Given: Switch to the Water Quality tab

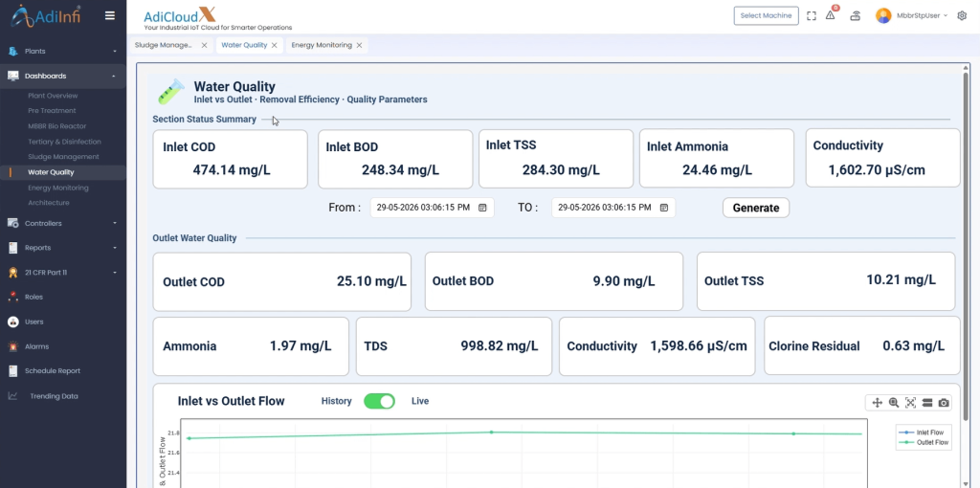Looking at the screenshot, I should 244,45.
